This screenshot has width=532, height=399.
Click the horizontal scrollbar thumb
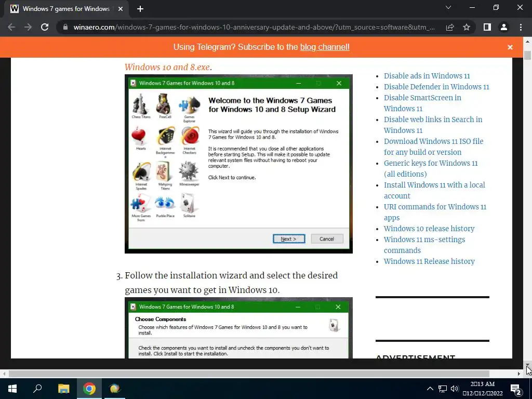pos(249,374)
